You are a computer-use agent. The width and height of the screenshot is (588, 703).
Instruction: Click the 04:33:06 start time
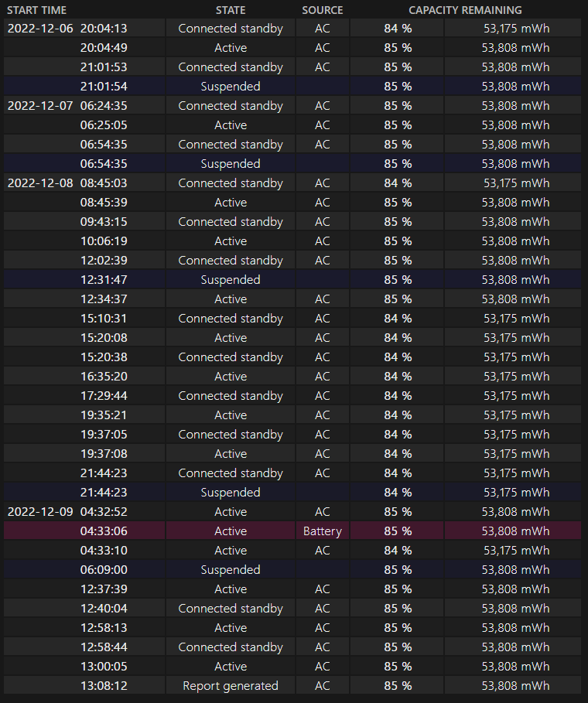click(x=104, y=531)
